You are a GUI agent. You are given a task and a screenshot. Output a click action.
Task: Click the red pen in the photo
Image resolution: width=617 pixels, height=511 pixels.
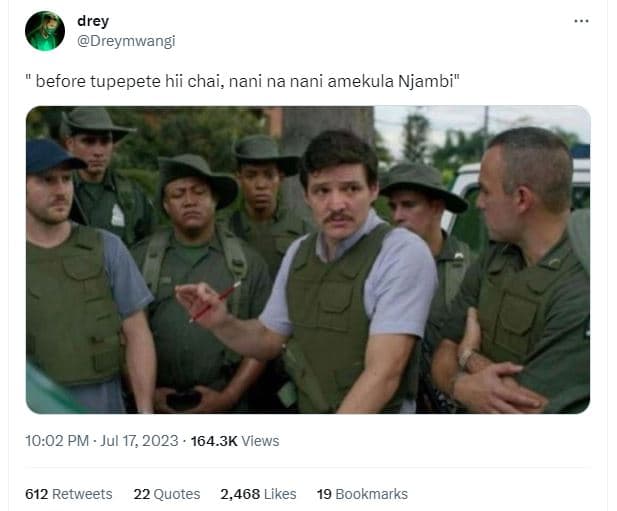coord(216,301)
